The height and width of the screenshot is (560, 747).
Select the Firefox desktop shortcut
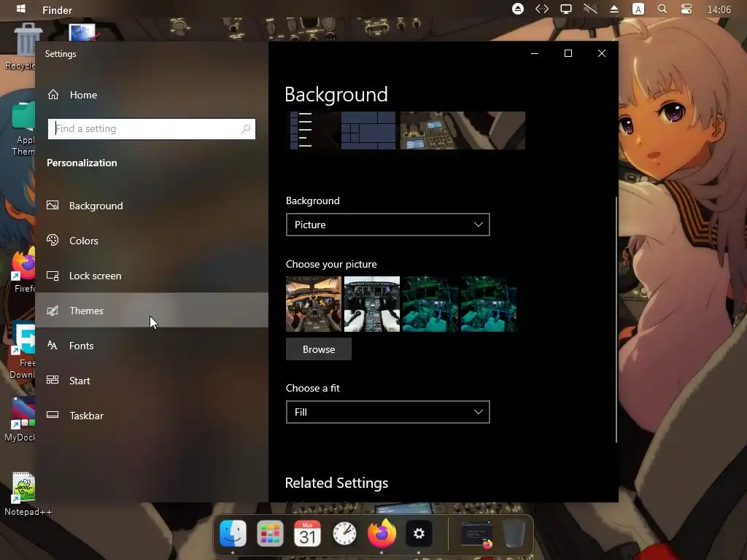click(x=22, y=270)
